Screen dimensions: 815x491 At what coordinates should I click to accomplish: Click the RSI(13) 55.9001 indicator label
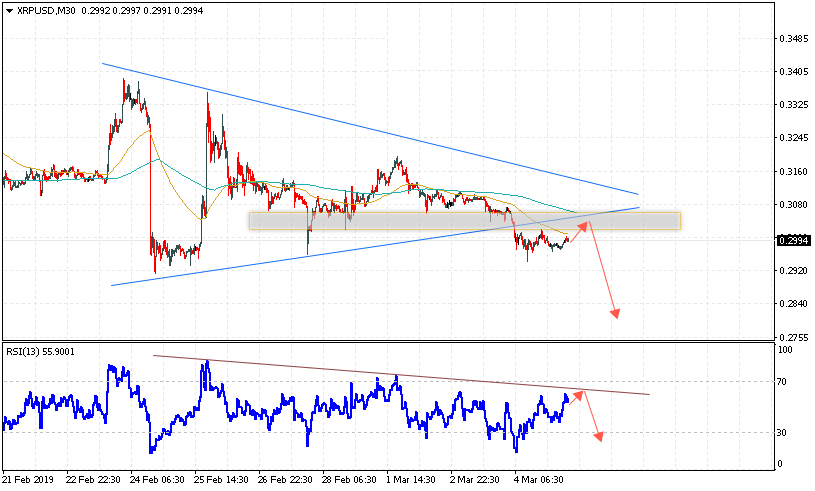40,351
